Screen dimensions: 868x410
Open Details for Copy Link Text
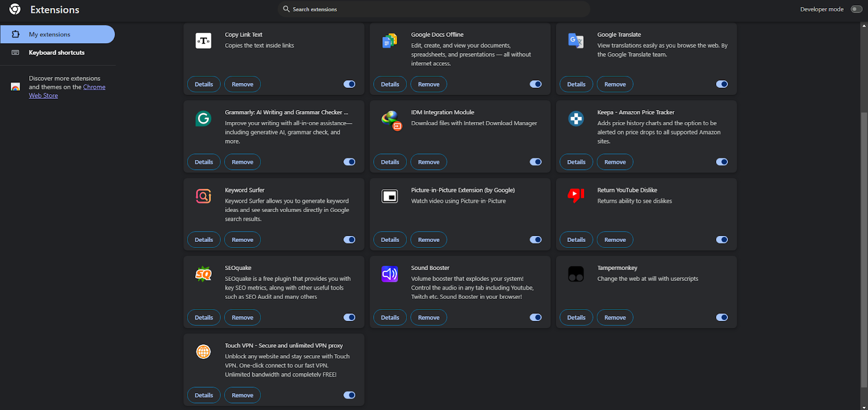[204, 84]
